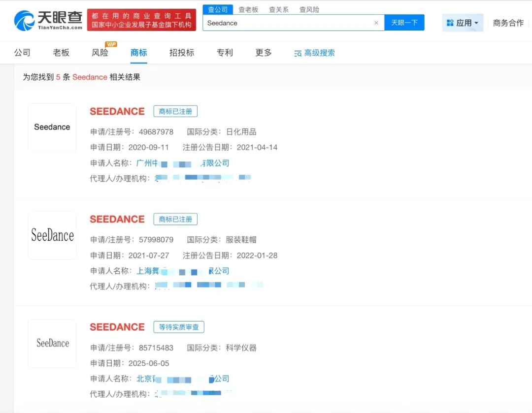The height and width of the screenshot is (413, 532).
Task: Click the grid icon beside 应用
Action: pyautogui.click(x=450, y=23)
